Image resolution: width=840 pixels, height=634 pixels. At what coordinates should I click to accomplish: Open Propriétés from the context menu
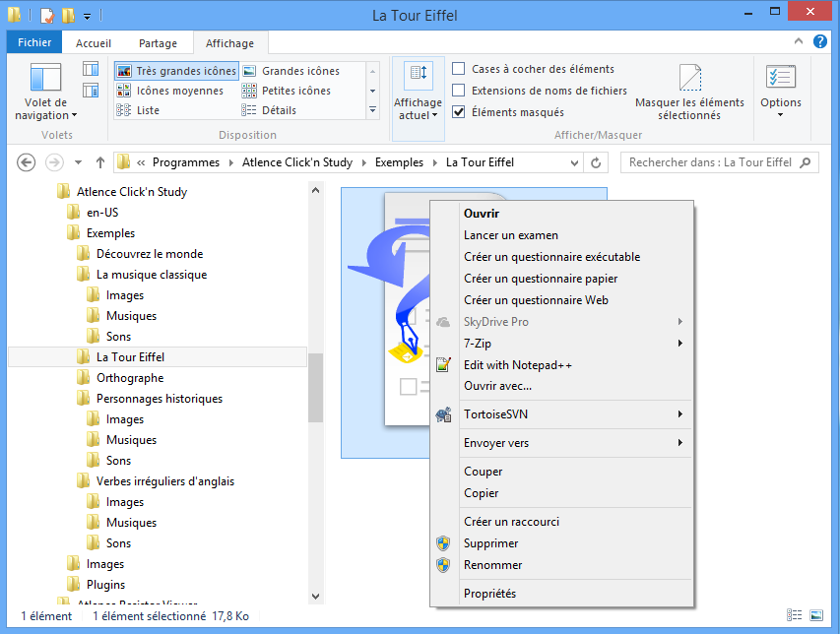[x=561, y=594]
